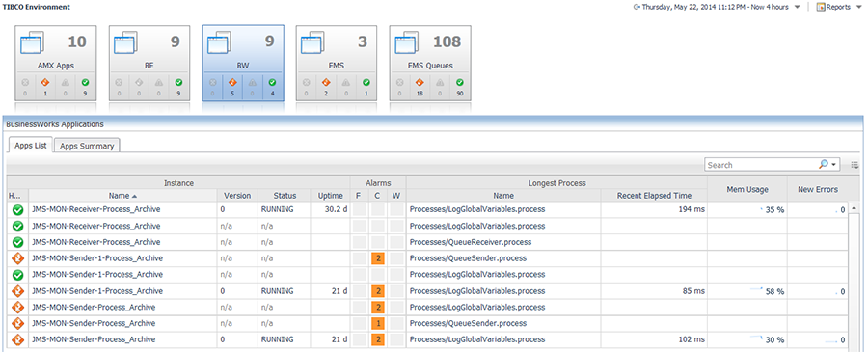This screenshot has width=868, height=352.
Task: Click the Reports icon
Action: (821, 7)
